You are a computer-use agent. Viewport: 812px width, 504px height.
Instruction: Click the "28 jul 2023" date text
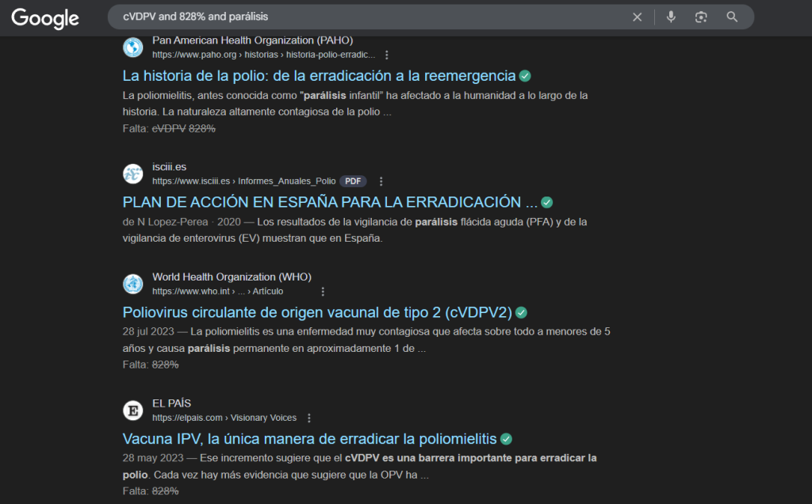click(148, 332)
